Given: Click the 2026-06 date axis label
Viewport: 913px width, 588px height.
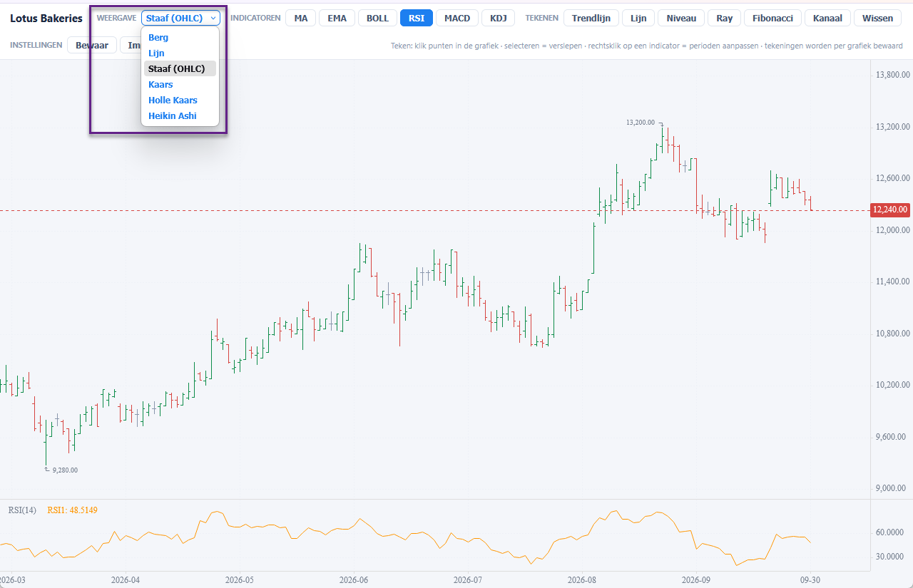Looking at the screenshot, I should (354, 580).
